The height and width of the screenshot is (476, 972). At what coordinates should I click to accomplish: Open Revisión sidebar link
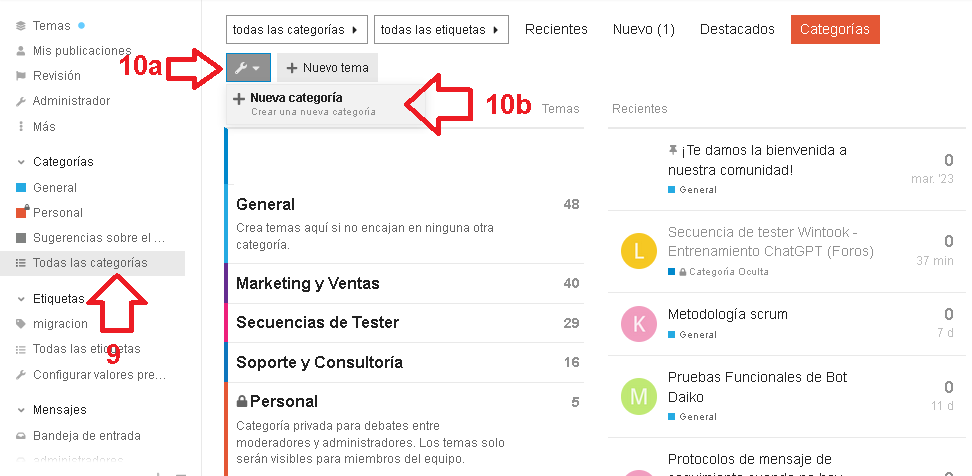coord(56,76)
